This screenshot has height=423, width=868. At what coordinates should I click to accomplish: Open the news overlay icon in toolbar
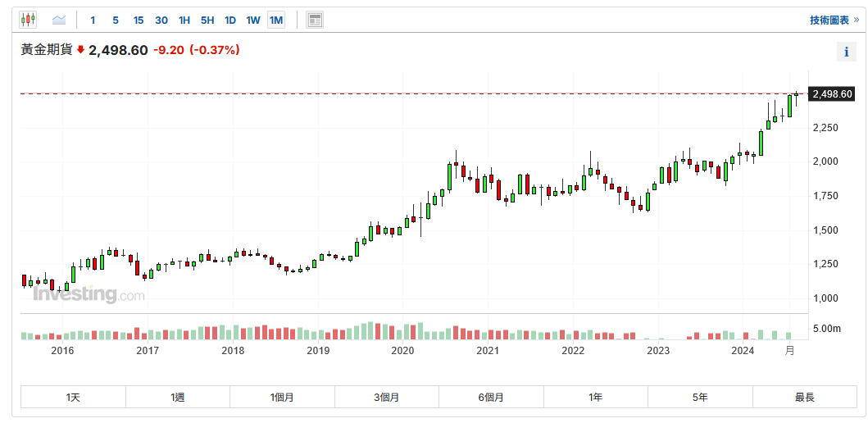(315, 20)
